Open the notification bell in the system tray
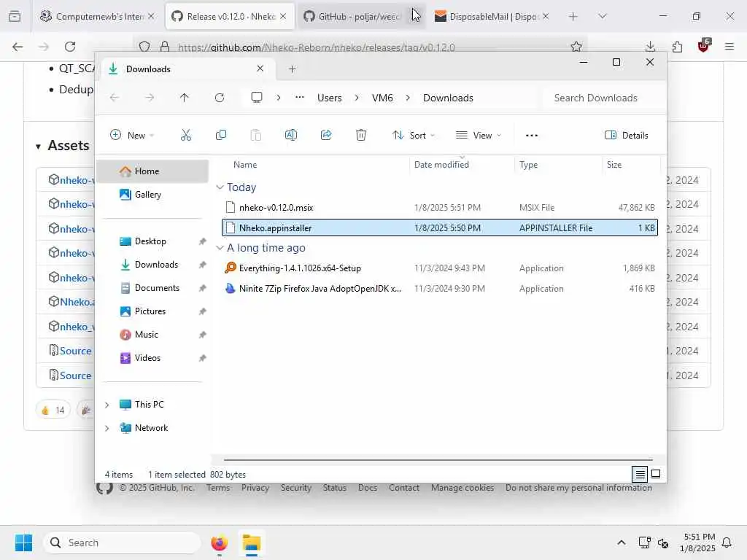 727,542
